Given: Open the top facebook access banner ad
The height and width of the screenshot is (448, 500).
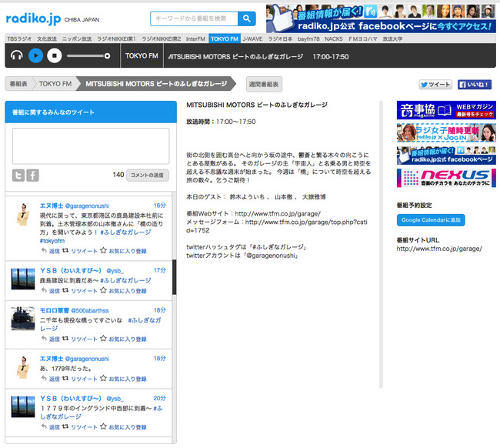Looking at the screenshot, I should (381, 18).
